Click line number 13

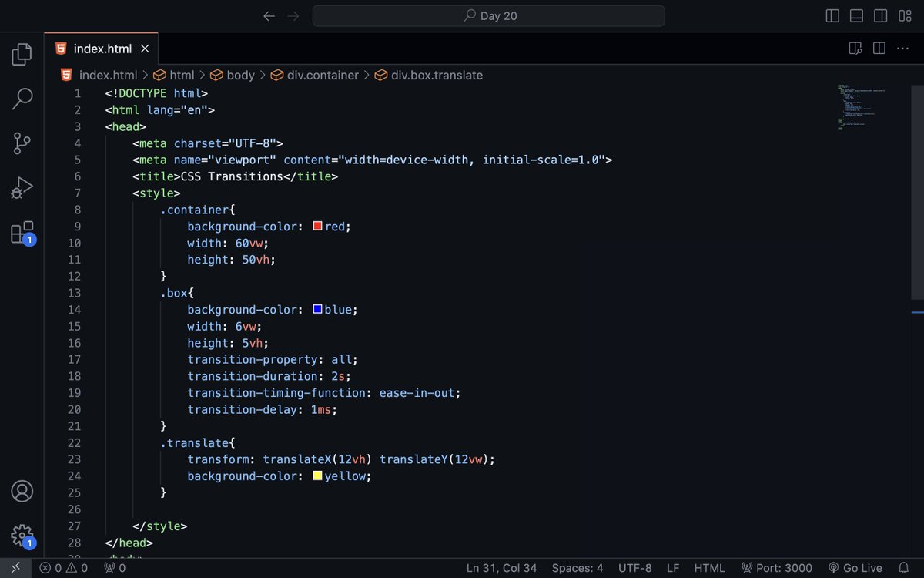[74, 293]
